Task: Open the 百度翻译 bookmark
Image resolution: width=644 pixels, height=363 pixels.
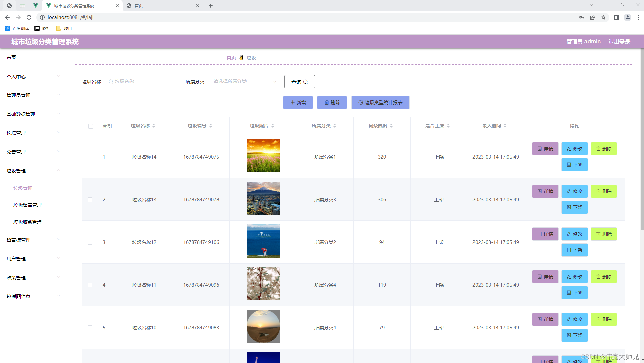Action: point(17,28)
